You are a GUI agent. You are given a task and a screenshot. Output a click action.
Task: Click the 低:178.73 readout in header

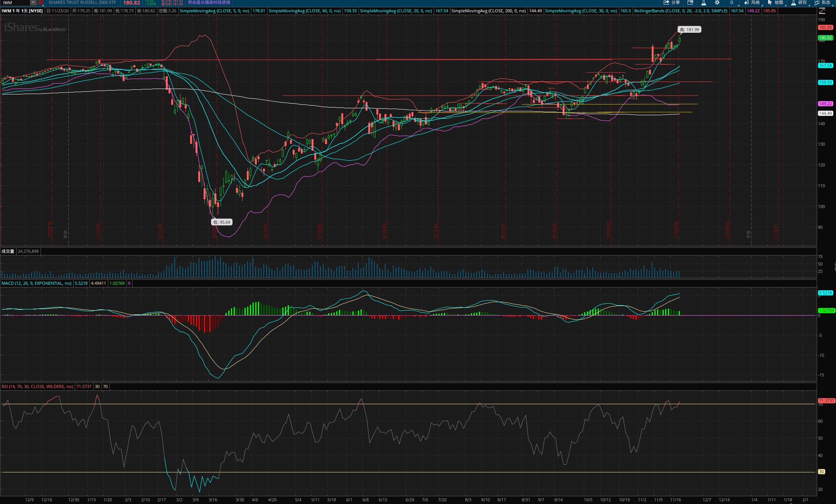pyautogui.click(x=125, y=11)
